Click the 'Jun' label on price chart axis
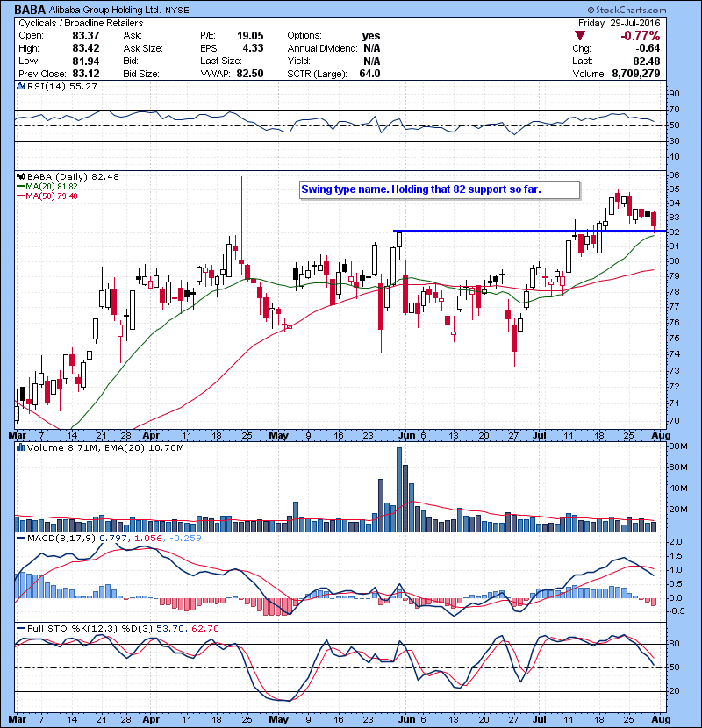 [x=406, y=436]
